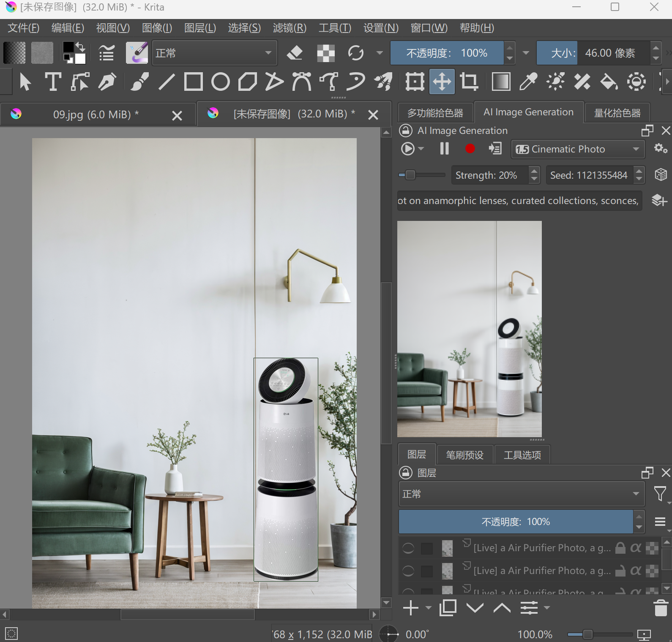
Task: Switch to 工具选项 tab
Action: tap(522, 455)
